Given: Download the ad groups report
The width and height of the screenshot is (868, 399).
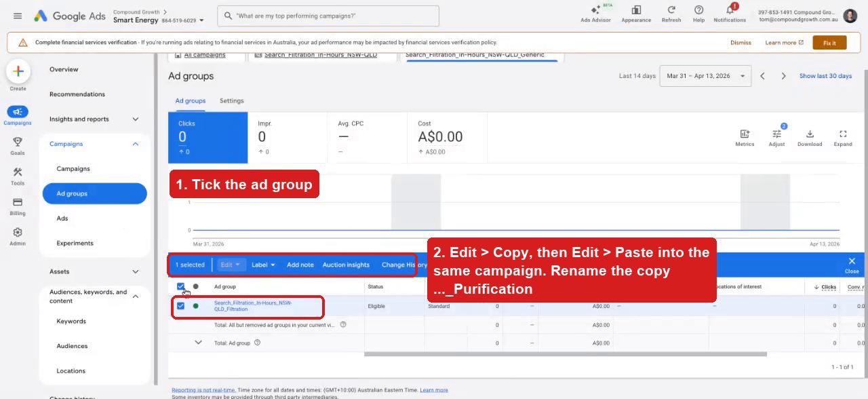Looking at the screenshot, I should pyautogui.click(x=810, y=138).
